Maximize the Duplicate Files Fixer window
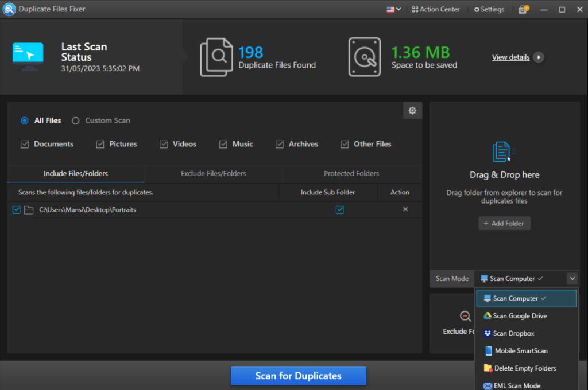588x390 pixels. (x=562, y=10)
